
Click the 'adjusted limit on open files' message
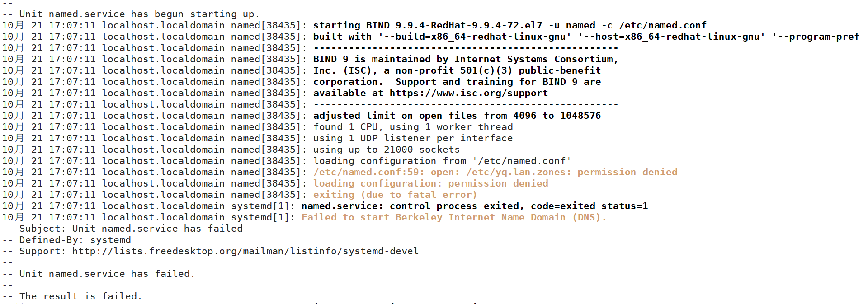[x=457, y=116]
